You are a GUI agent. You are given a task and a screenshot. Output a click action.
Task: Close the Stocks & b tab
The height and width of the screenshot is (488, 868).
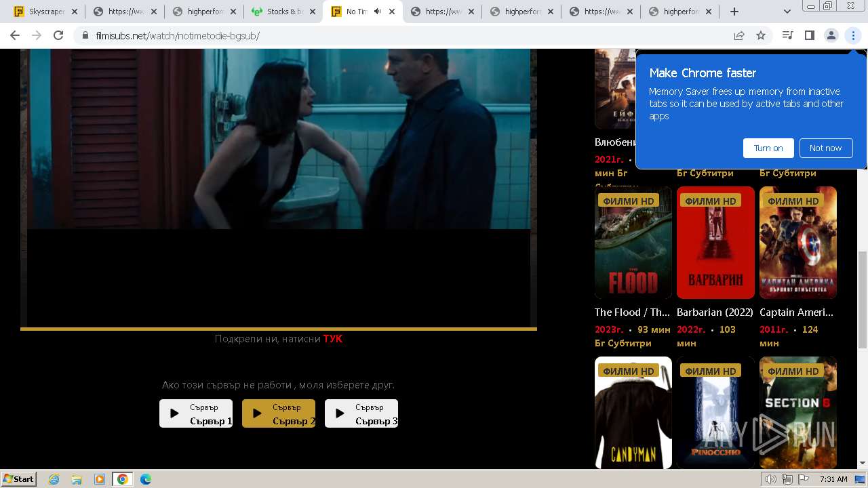pos(312,12)
